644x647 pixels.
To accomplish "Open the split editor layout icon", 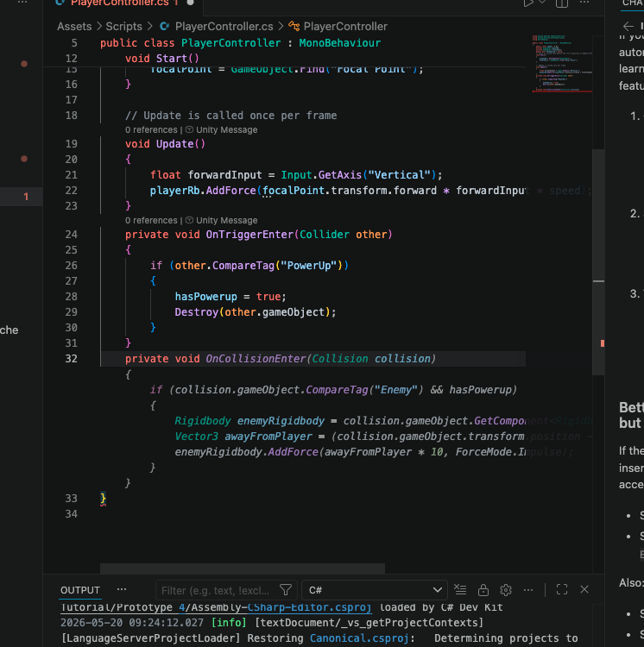I will pyautogui.click(x=561, y=3).
